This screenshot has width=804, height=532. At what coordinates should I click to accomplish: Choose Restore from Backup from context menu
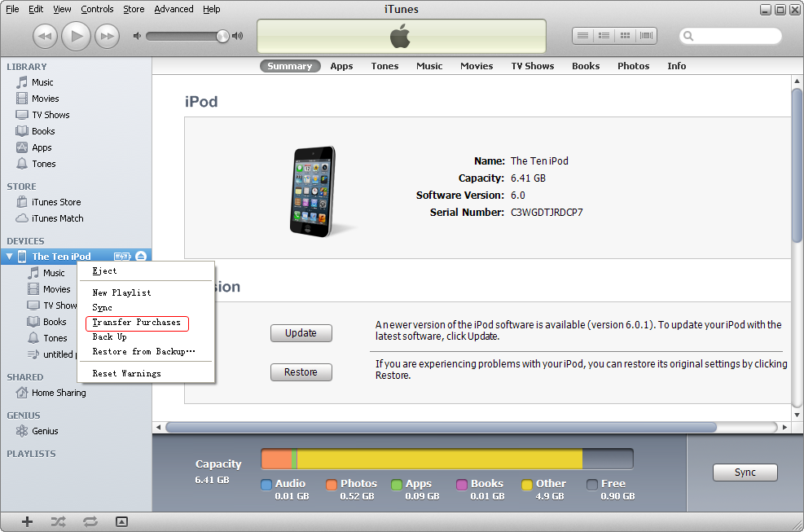146,352
